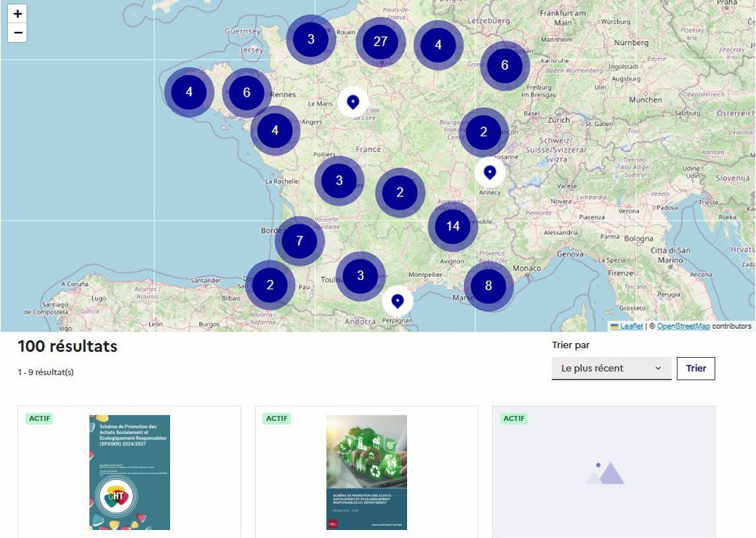Screen dimensions: 756x538
Task: Open the 3-result cluster near Rouen
Action: pyautogui.click(x=311, y=39)
